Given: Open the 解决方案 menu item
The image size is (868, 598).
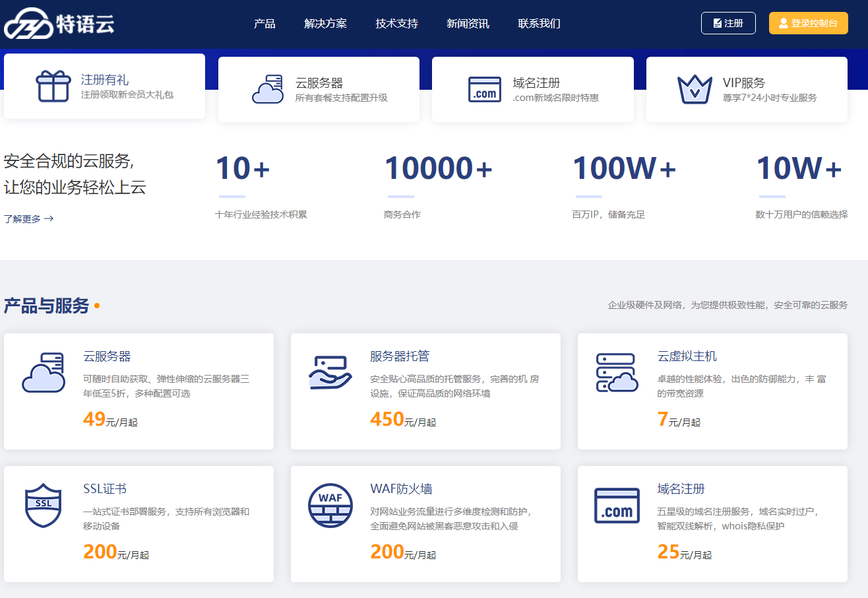Looking at the screenshot, I should point(325,23).
